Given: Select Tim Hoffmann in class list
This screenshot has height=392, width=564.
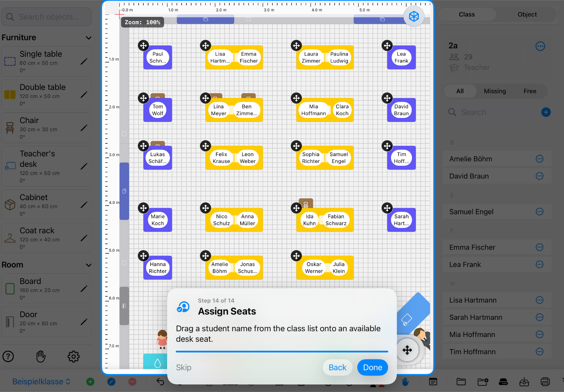Looking at the screenshot, I should (x=497, y=352).
